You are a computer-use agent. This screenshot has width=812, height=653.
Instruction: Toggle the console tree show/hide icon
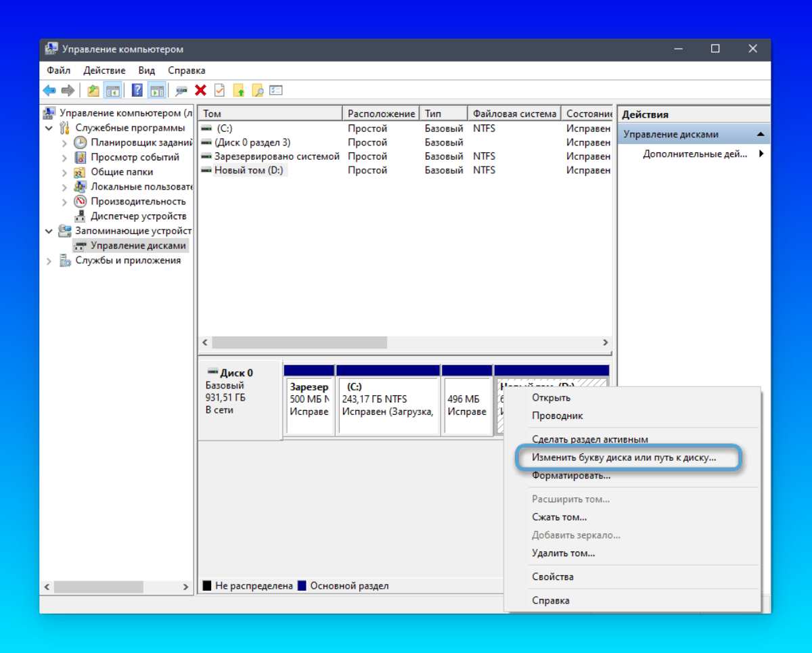coord(113,91)
